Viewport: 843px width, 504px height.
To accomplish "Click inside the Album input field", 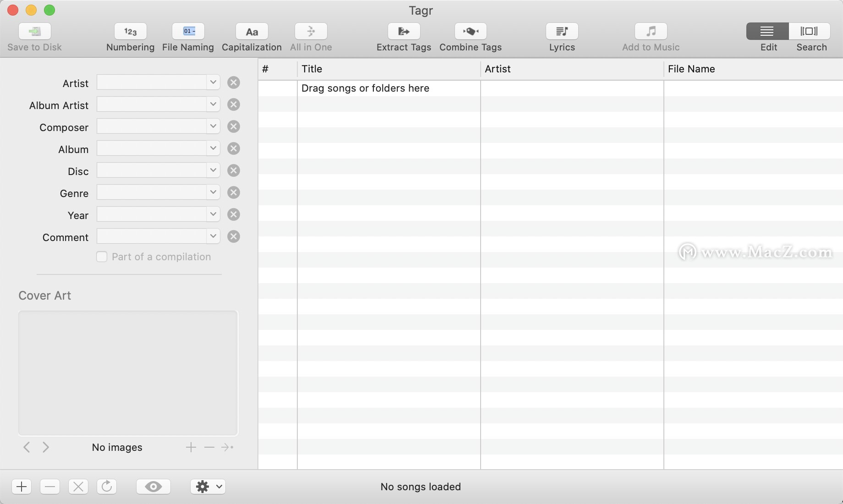I will (152, 148).
